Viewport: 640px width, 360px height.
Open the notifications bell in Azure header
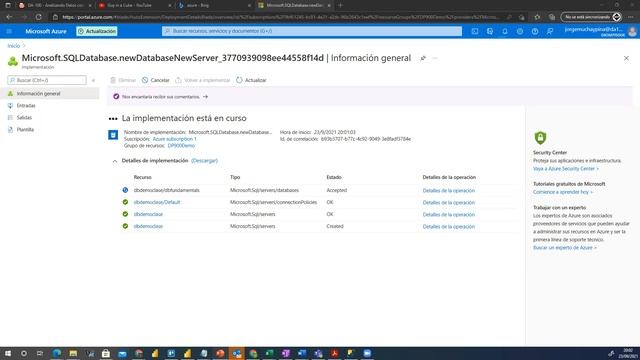[x=505, y=31]
